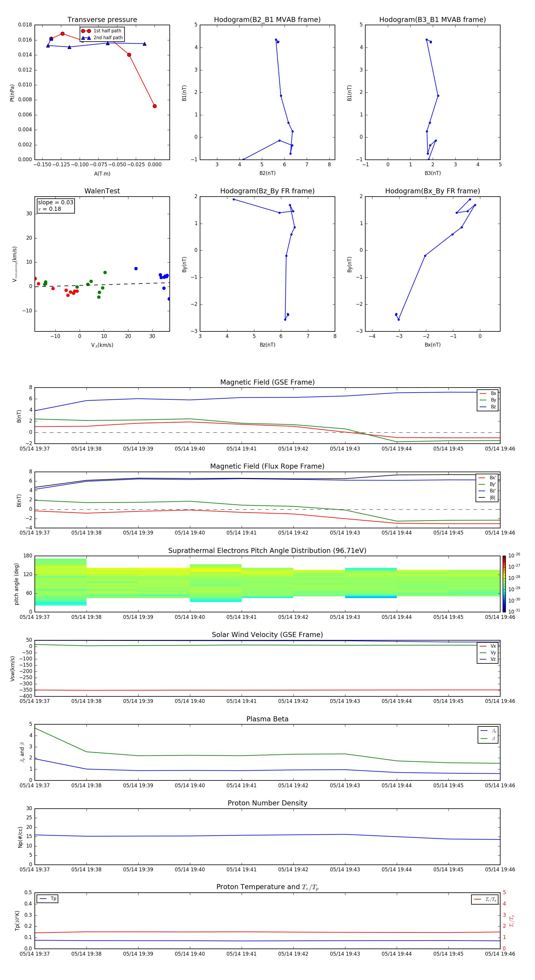Click the "B2(nT)" x-axis label
Viewport: 535px width, 980px height.
[x=267, y=173]
